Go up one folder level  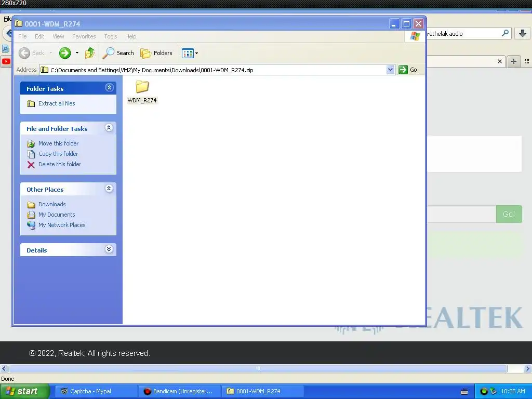90,53
